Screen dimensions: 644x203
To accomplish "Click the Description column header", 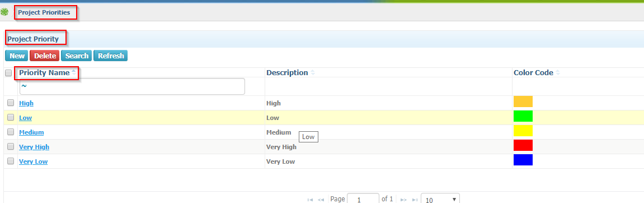I will 287,73.
